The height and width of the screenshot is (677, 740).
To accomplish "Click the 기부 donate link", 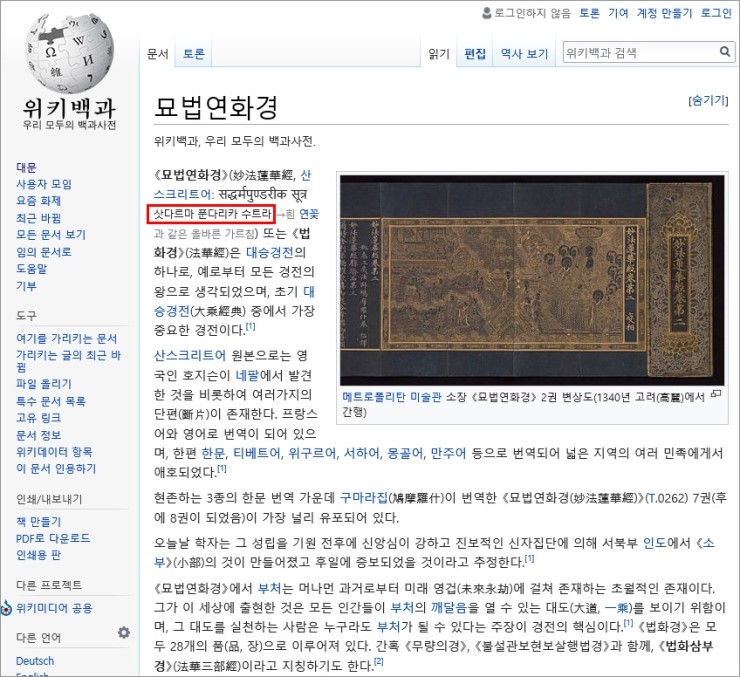I will [x=26, y=286].
